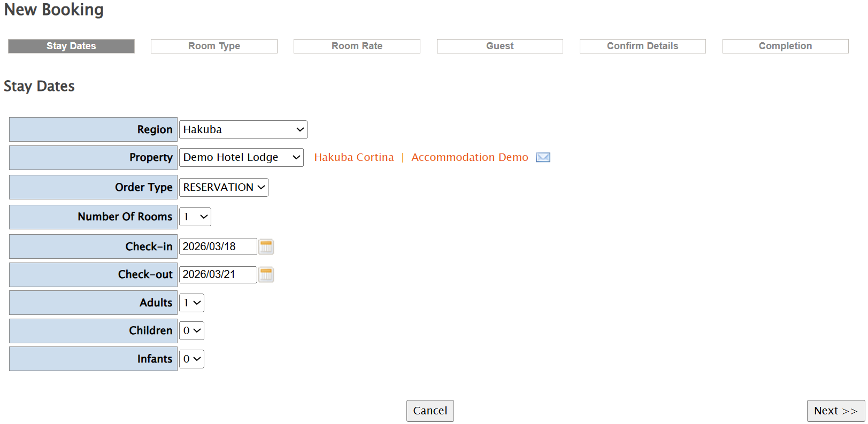Screen dimensions: 868x424
Task: Go to the Stay Dates step
Action: (71, 46)
